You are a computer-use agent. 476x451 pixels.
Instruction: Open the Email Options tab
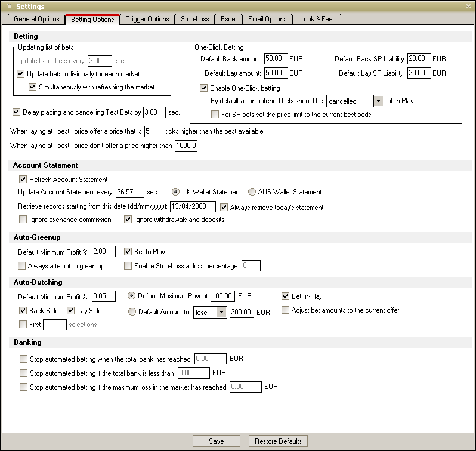point(267,19)
